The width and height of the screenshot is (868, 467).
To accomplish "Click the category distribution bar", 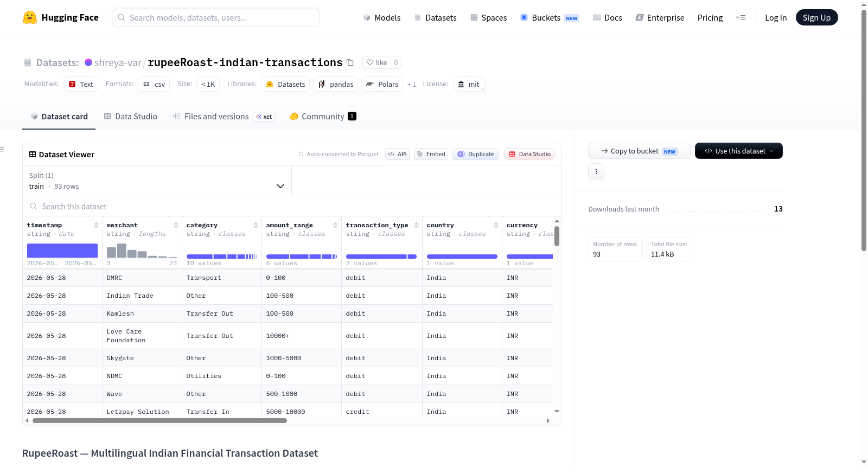I will 221,257.
